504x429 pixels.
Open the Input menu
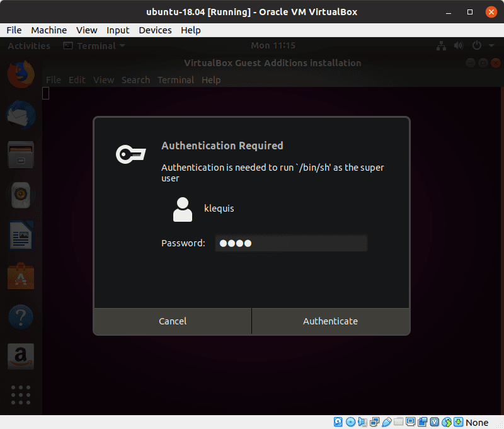click(118, 30)
